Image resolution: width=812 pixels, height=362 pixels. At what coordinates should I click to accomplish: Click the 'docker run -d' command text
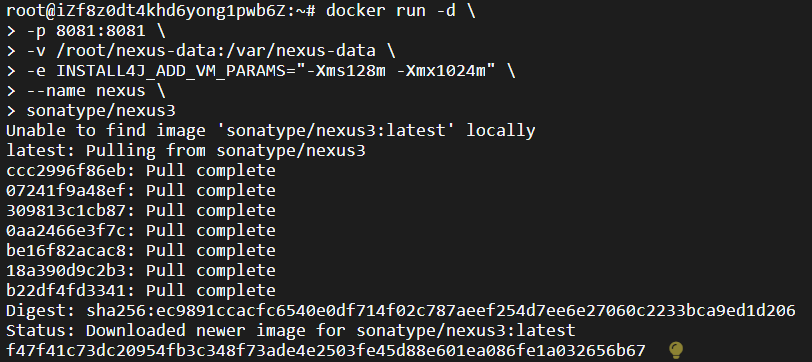pyautogui.click(x=391, y=11)
